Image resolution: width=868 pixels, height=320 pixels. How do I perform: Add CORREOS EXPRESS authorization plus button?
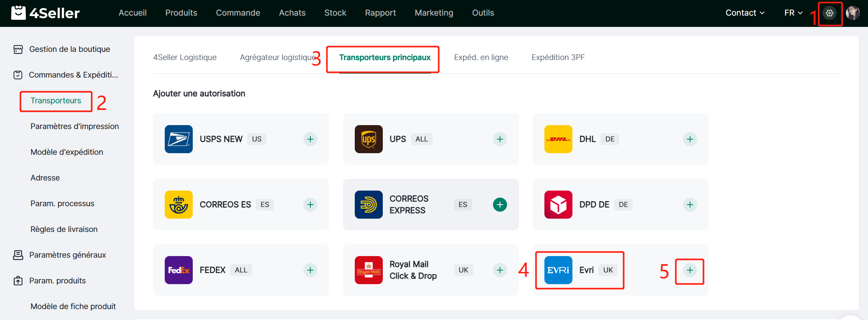point(500,205)
